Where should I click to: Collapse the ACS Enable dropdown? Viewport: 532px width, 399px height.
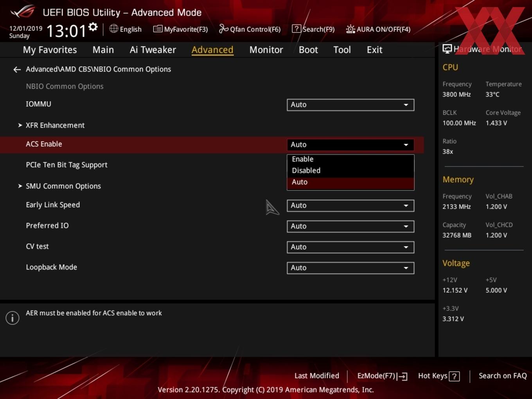point(350,145)
